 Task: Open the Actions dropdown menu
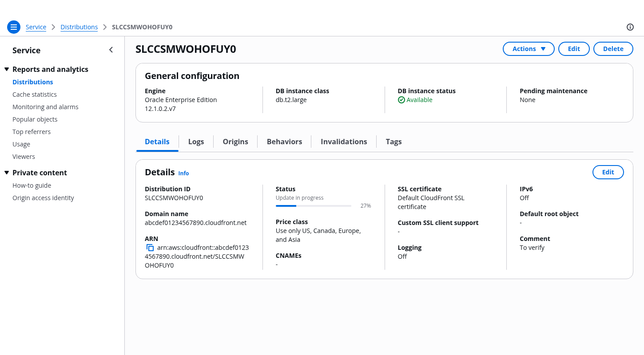[x=528, y=49]
